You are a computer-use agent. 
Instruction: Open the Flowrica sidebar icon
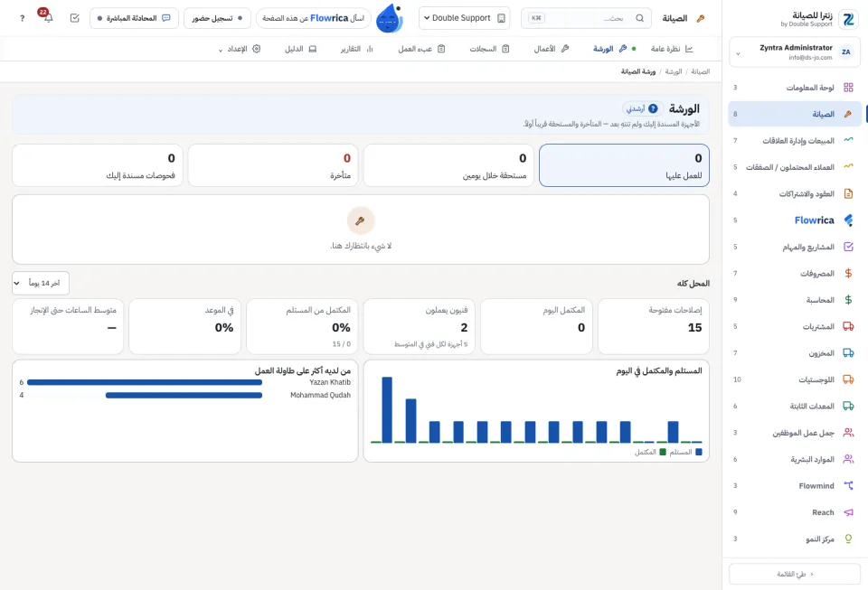[x=848, y=220]
